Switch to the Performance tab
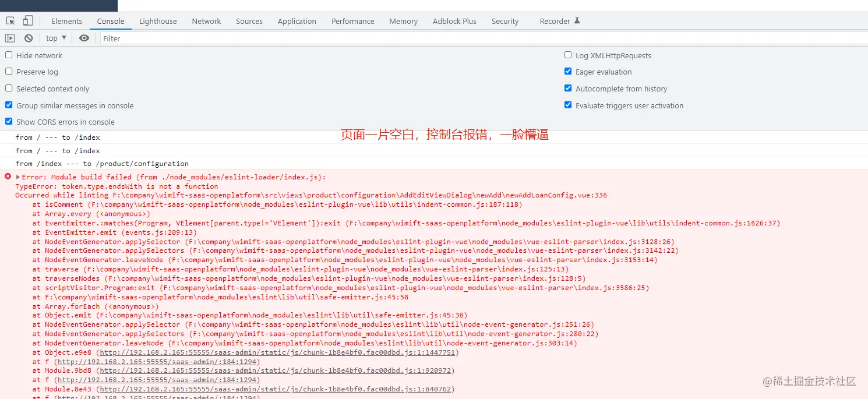 353,21
